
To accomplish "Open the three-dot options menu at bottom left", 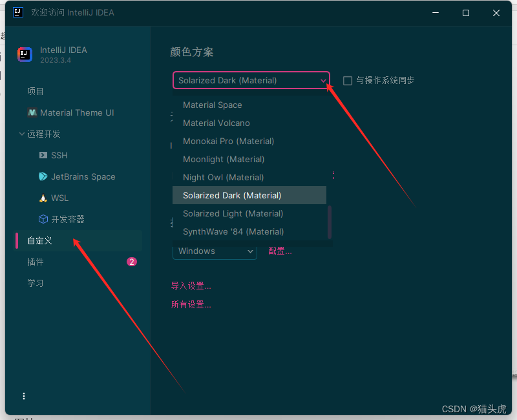I will [x=24, y=396].
